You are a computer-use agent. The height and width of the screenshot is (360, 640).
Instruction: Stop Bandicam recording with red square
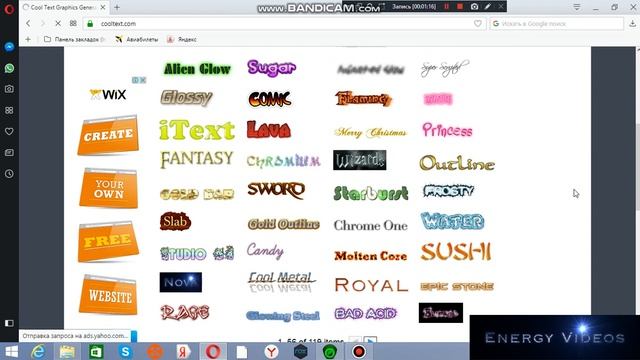point(460,7)
